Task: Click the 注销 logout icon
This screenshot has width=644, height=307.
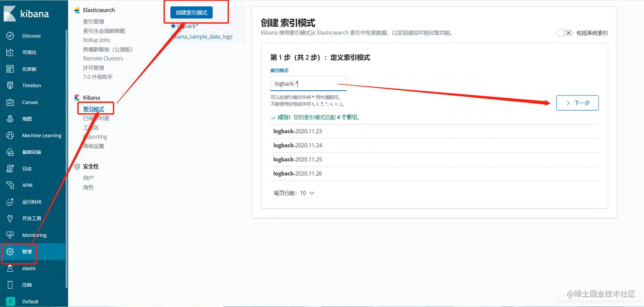Action: (10, 285)
